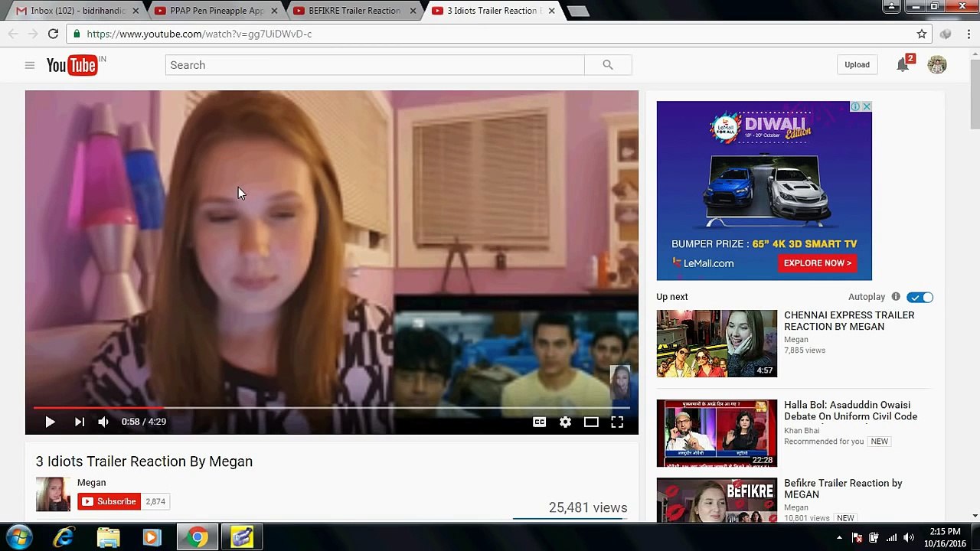Open the Chrome three-dot menu
980x551 pixels.
pyautogui.click(x=969, y=34)
